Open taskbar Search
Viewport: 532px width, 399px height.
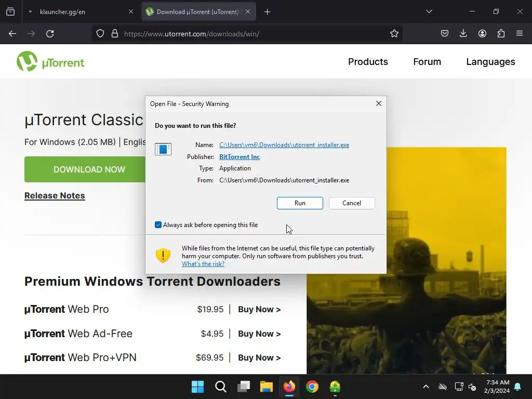point(220,387)
